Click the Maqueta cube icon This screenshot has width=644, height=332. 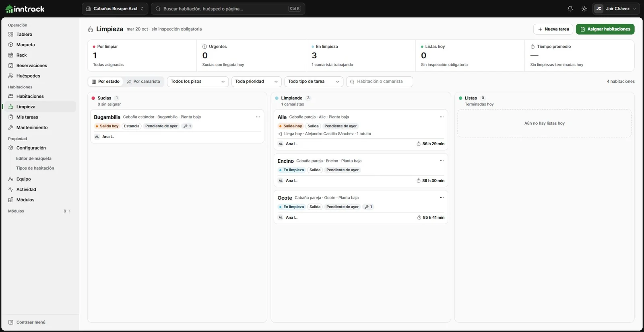click(11, 45)
